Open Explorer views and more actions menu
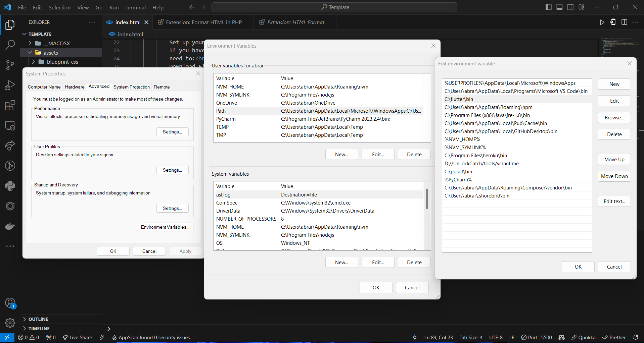 click(92, 22)
